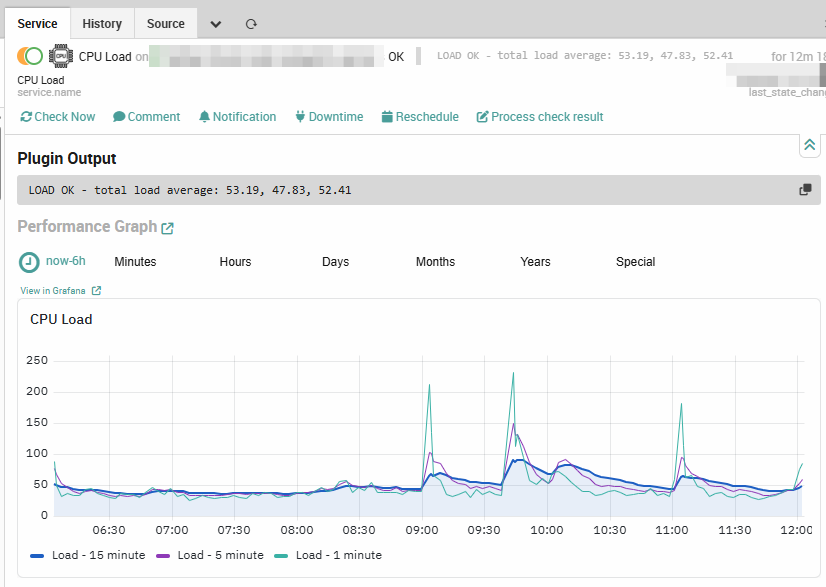The height and width of the screenshot is (587, 826).
Task: Click the refresh icon beside the tabs
Action: point(251,24)
